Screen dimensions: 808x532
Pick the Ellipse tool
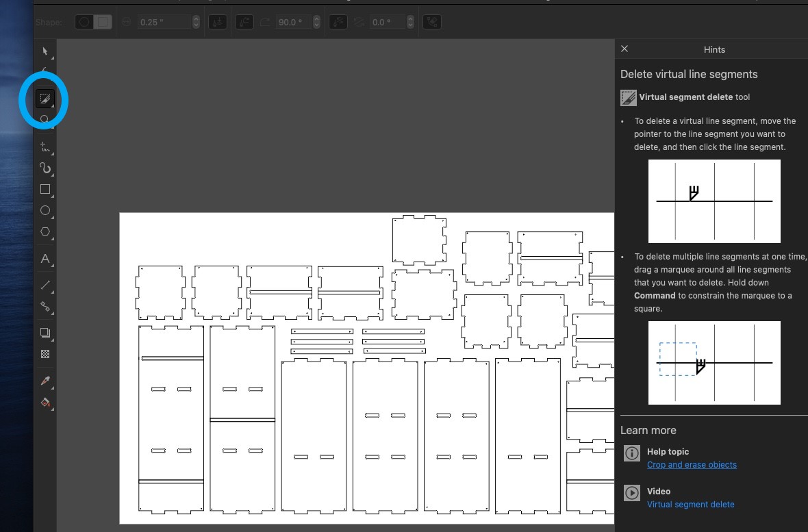45,210
